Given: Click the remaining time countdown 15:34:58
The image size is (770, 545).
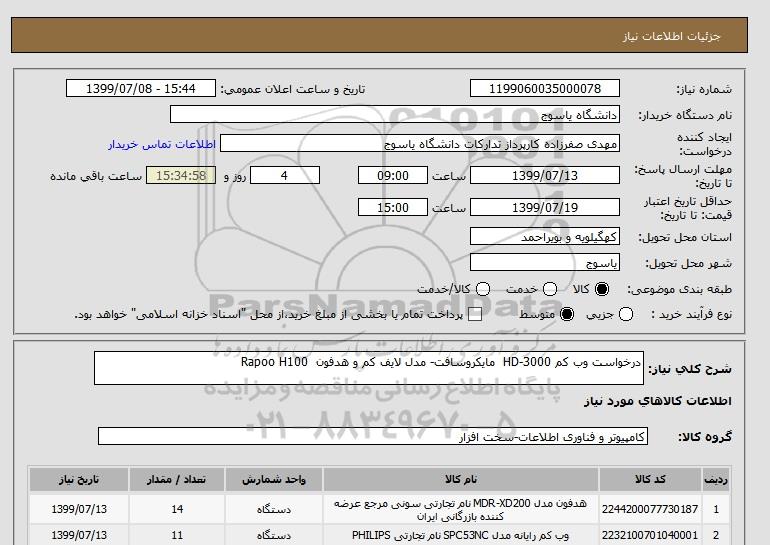Looking at the screenshot, I should click(x=181, y=175).
